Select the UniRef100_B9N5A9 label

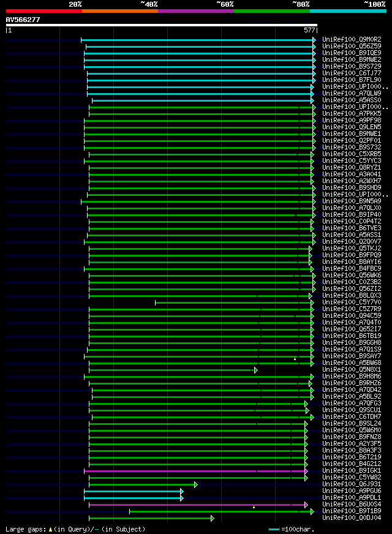[352, 201]
